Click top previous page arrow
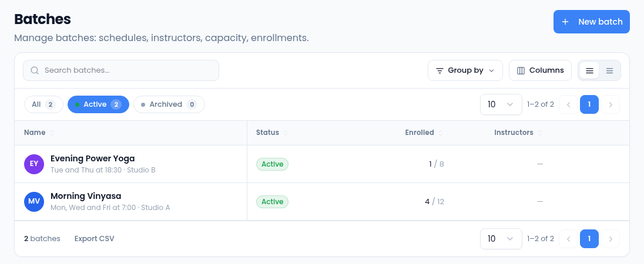 [569, 104]
